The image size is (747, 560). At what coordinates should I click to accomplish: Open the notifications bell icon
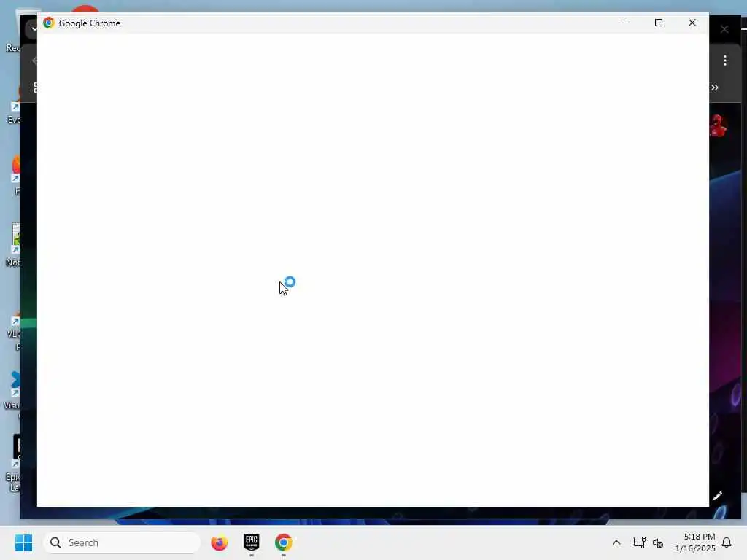click(727, 542)
